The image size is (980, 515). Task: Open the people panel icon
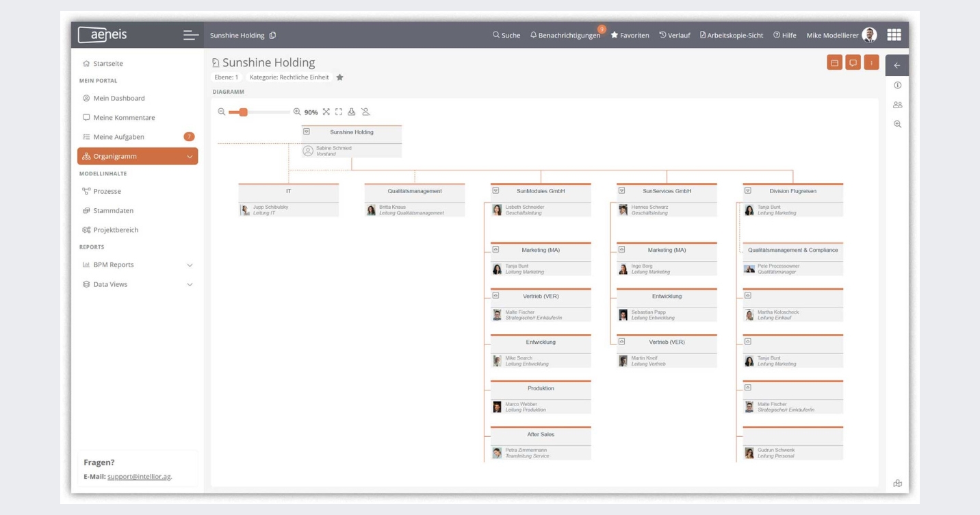pos(897,105)
